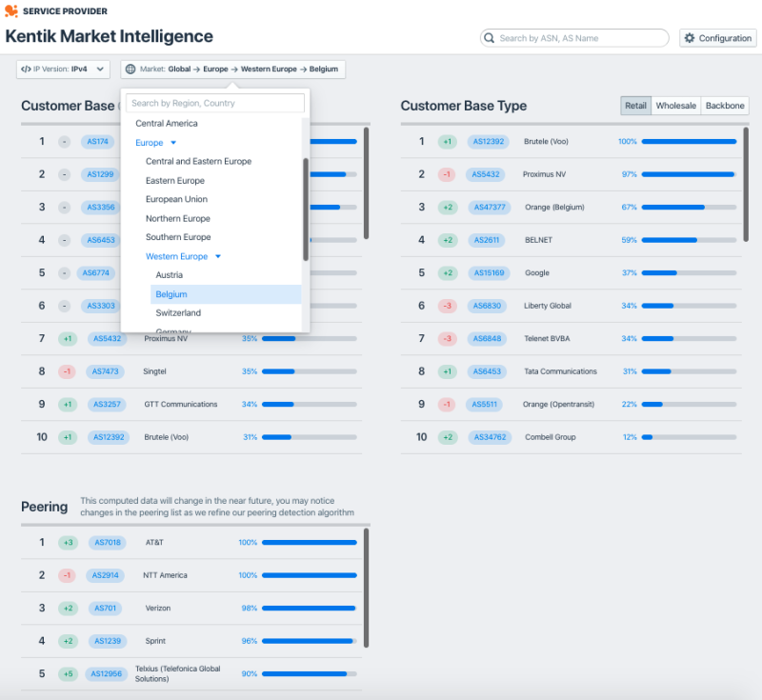Click the Verizon name in Peering
Viewport: 762px width, 700px height.
(x=158, y=609)
